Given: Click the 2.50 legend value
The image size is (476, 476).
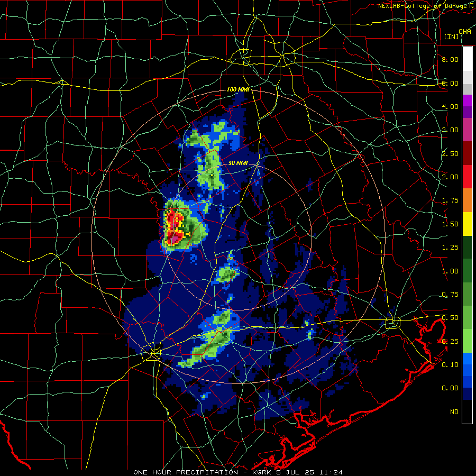Looking at the screenshot, I should [450, 153].
